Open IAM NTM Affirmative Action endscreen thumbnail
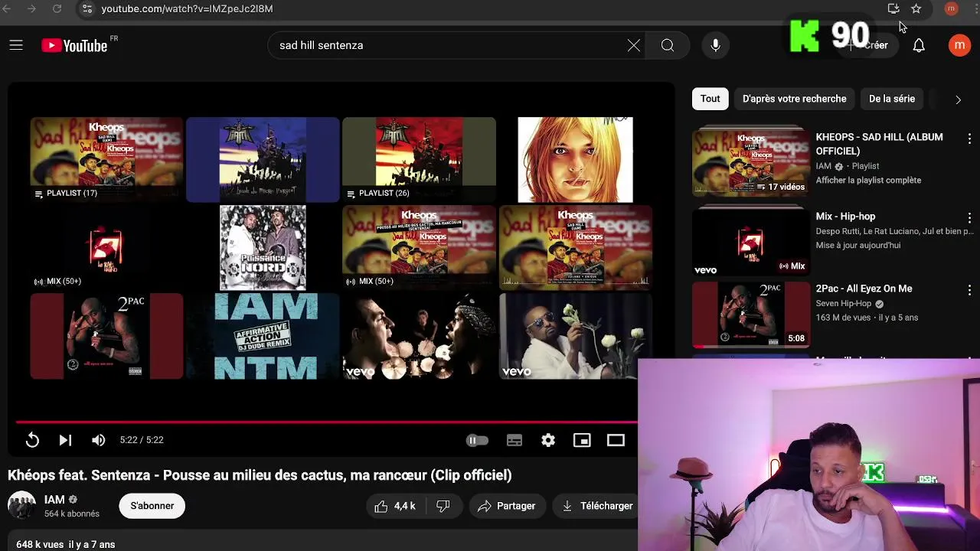The width and height of the screenshot is (980, 551). coord(263,336)
